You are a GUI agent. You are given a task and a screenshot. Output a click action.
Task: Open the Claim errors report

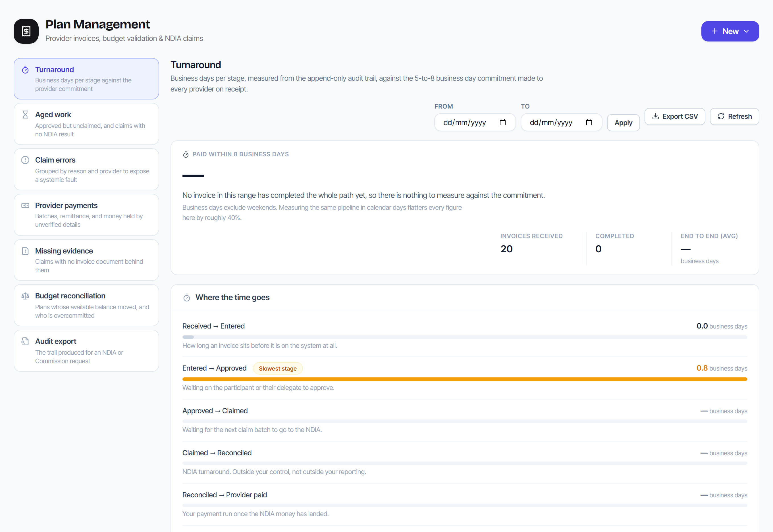86,169
